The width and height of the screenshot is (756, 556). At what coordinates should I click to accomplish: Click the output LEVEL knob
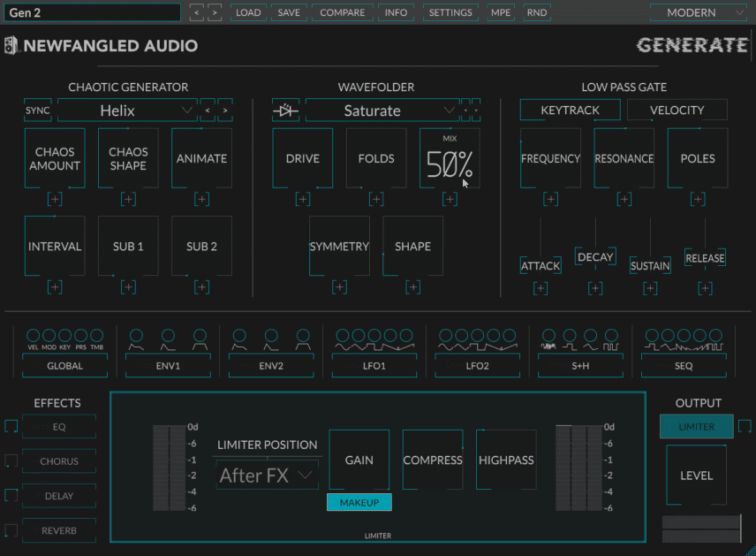point(696,475)
